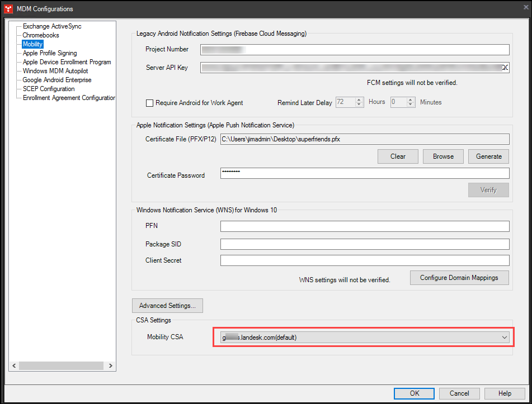Click the Package SID input field
Viewport: 532px width, 404px height.
coord(365,244)
